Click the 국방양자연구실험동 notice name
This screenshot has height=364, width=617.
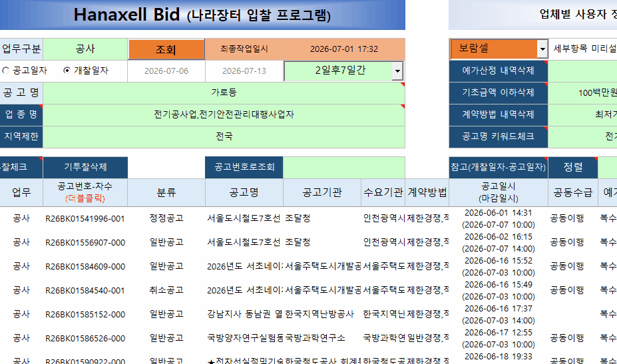point(245,338)
